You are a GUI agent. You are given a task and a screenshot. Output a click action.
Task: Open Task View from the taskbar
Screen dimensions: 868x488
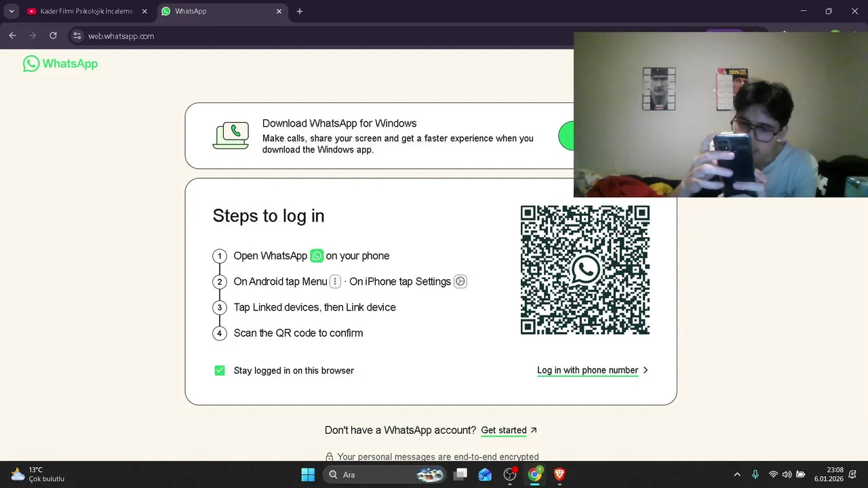(460, 474)
